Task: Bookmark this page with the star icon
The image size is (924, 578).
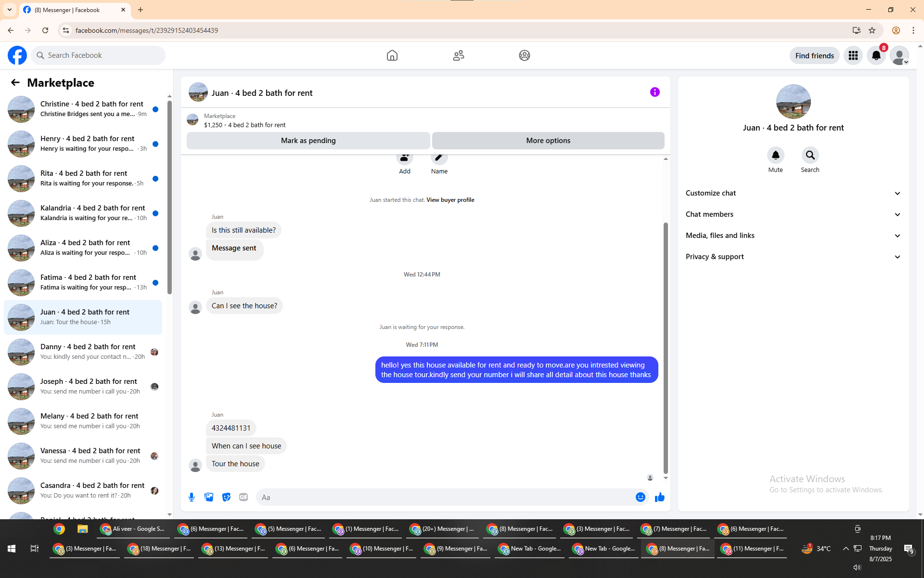Action: tap(872, 30)
